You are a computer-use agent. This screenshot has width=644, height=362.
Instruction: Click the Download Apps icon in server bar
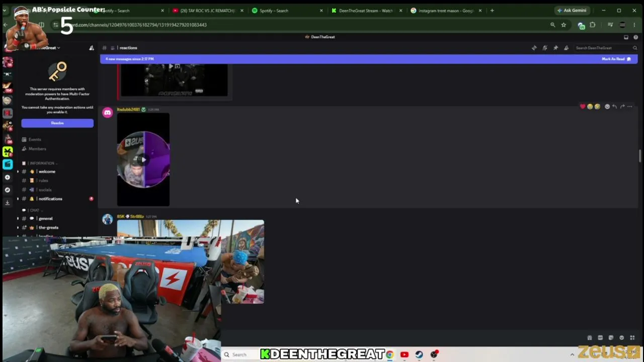[7, 203]
